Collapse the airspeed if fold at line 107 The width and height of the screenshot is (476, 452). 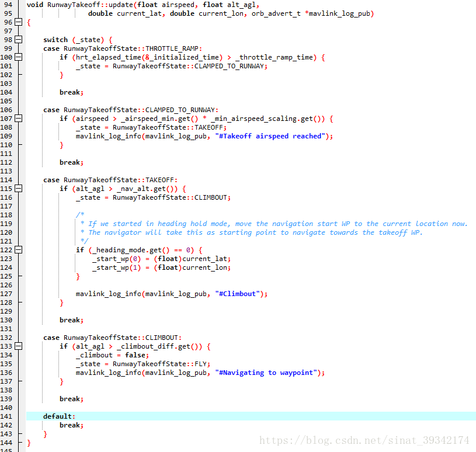(x=19, y=119)
